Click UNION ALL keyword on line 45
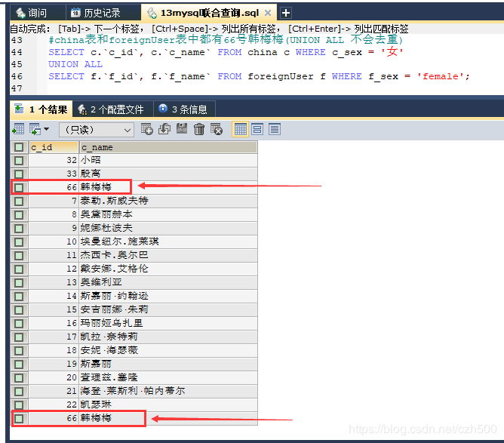This screenshot has height=443, width=504. pos(75,64)
